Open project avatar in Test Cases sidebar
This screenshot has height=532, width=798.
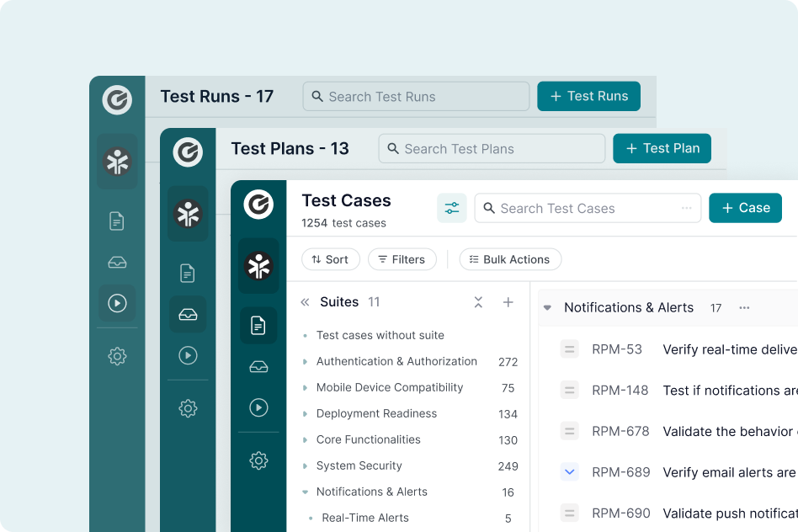pyautogui.click(x=258, y=266)
